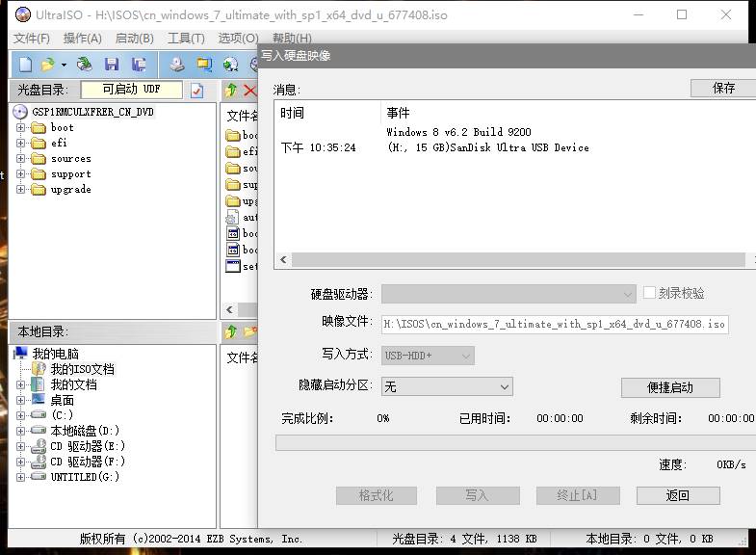The width and height of the screenshot is (756, 555).
Task: Open the 文件(F) menu
Action: 32,39
